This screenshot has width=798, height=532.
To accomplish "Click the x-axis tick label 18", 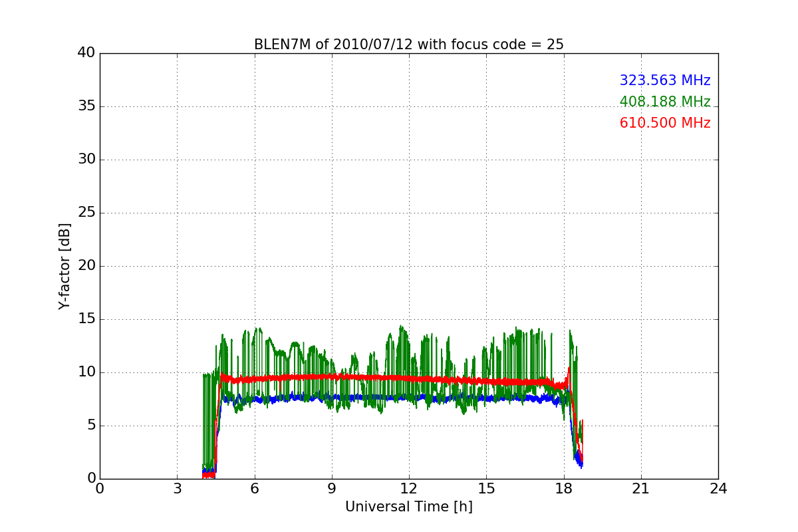I will pyautogui.click(x=563, y=489).
